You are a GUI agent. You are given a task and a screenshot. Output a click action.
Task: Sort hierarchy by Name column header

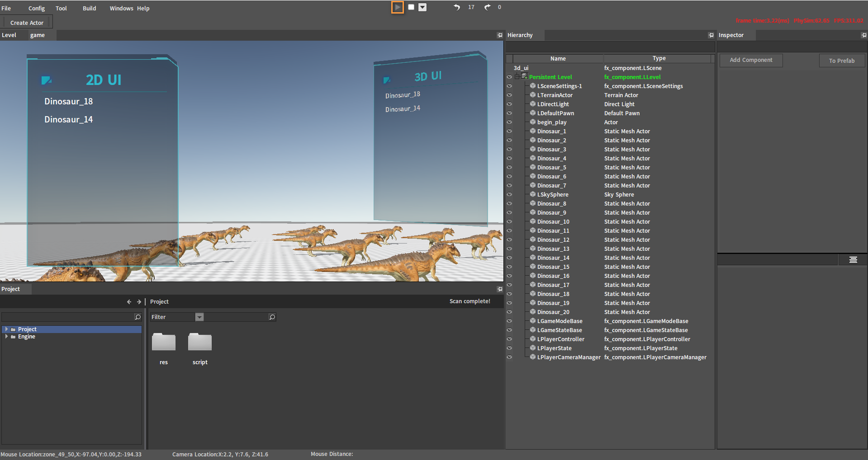558,59
